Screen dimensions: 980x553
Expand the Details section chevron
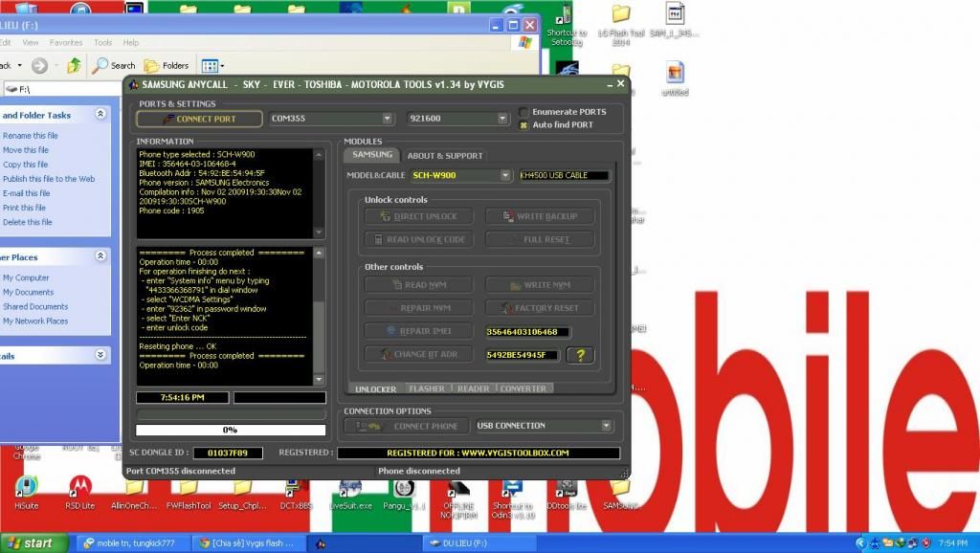pyautogui.click(x=100, y=355)
